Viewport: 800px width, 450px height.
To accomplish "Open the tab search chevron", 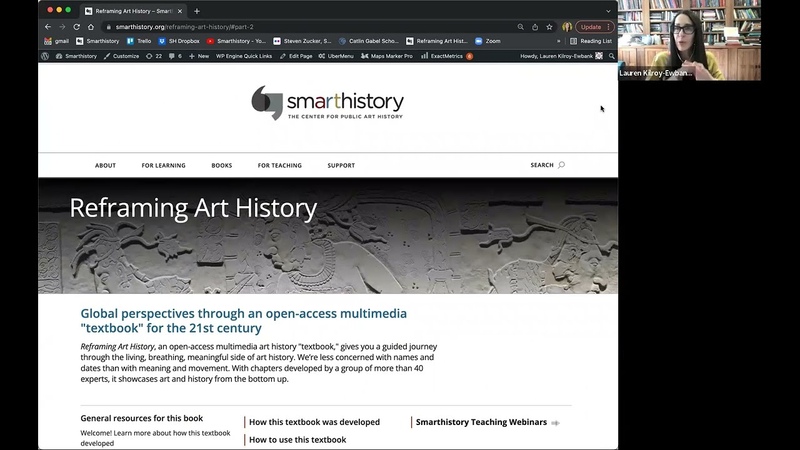I will point(608,11).
